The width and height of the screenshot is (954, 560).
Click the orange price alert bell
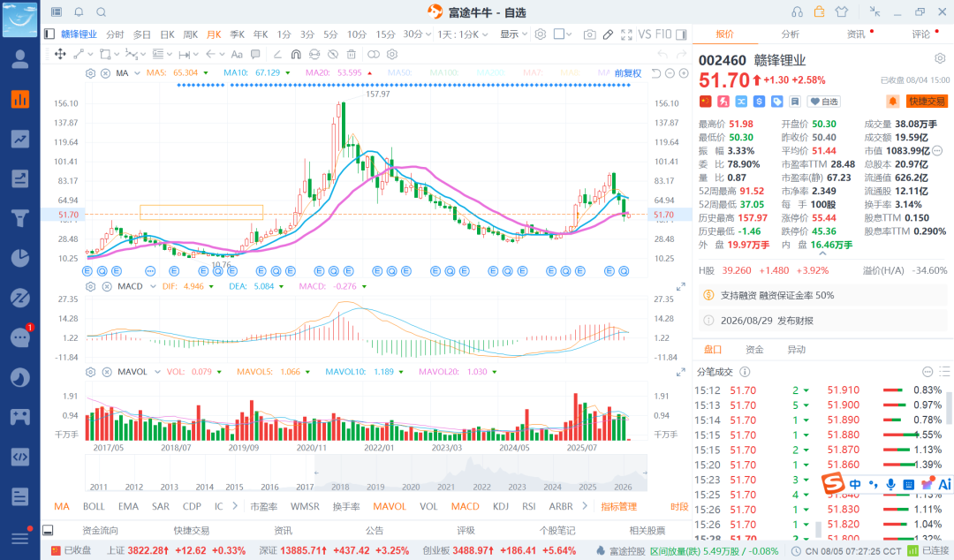click(x=892, y=102)
